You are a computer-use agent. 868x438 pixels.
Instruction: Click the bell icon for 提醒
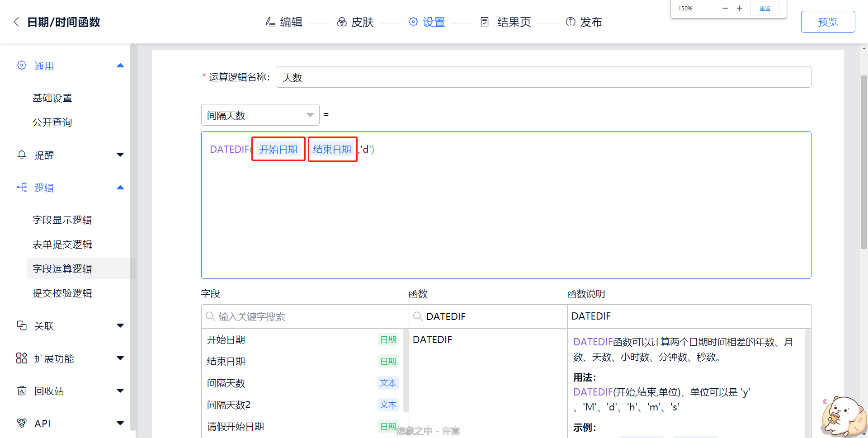click(22, 155)
